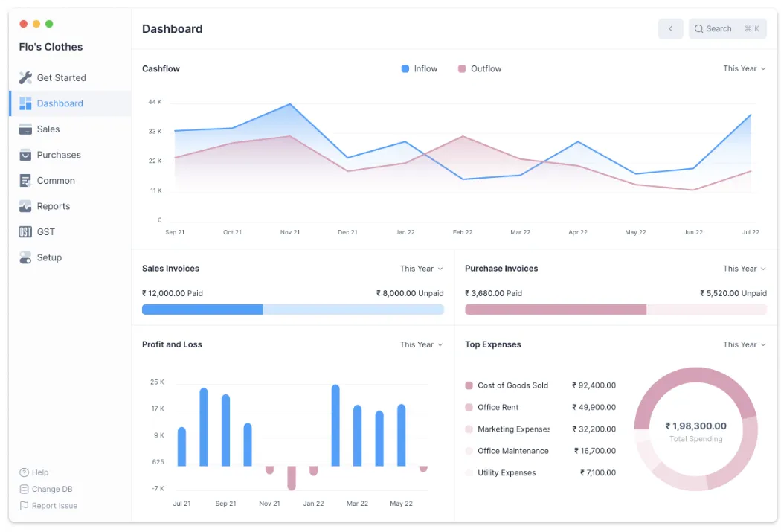Open Top Expenses This Year dropdown

[x=744, y=344]
